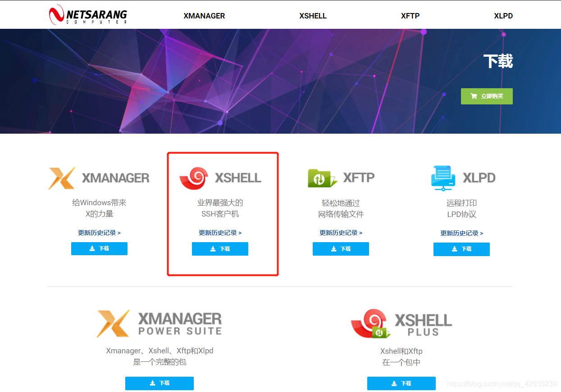
Task: Download Xmanager using its 下载 button
Action: pos(99,248)
